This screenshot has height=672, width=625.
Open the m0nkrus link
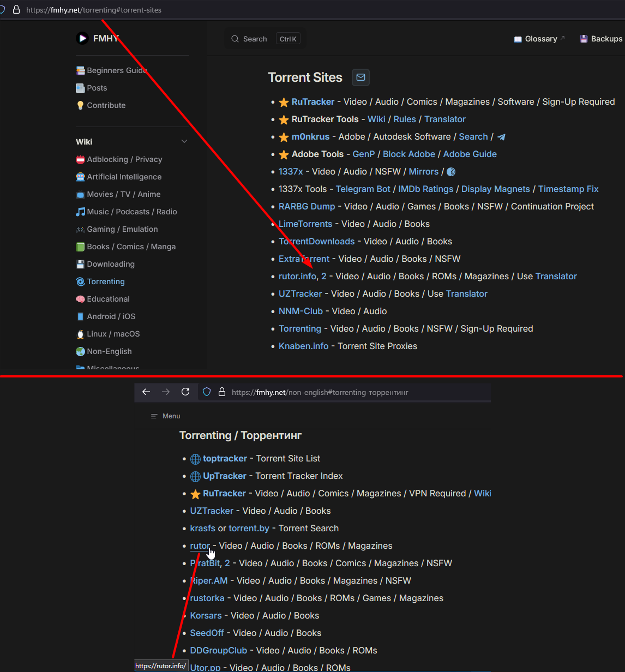tap(310, 136)
